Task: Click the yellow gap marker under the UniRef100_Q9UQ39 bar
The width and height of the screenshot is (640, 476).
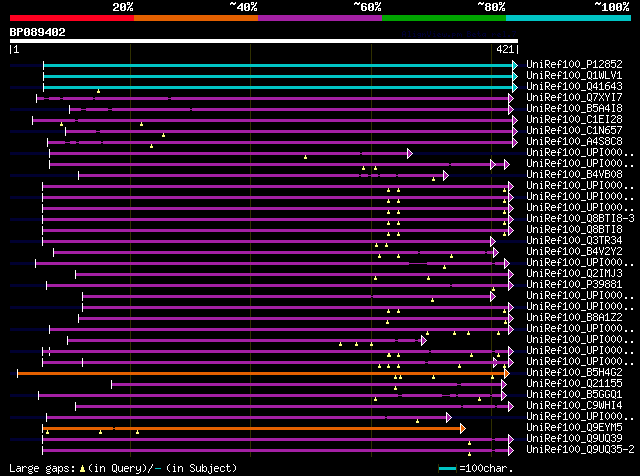Action: point(469,443)
